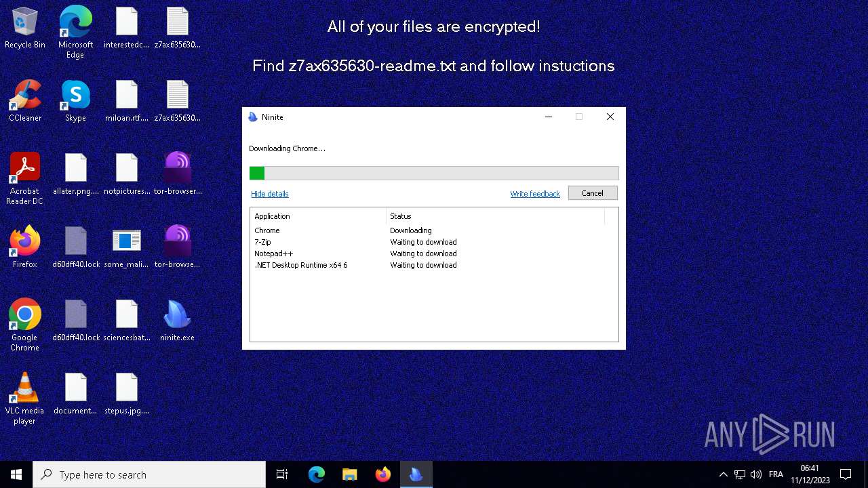The width and height of the screenshot is (868, 488).
Task: Open network status tray icon
Action: [740, 474]
